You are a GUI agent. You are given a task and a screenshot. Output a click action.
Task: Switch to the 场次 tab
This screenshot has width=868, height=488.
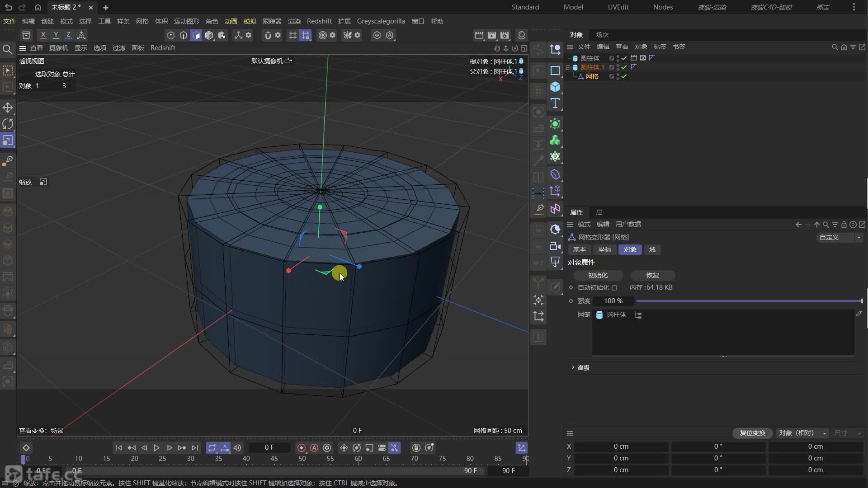click(602, 35)
